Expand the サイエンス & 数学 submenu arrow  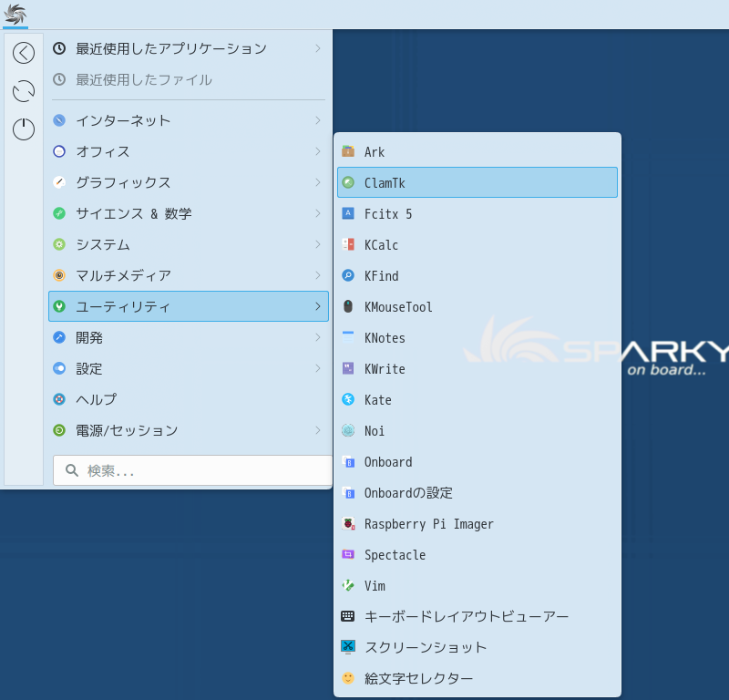click(x=318, y=213)
